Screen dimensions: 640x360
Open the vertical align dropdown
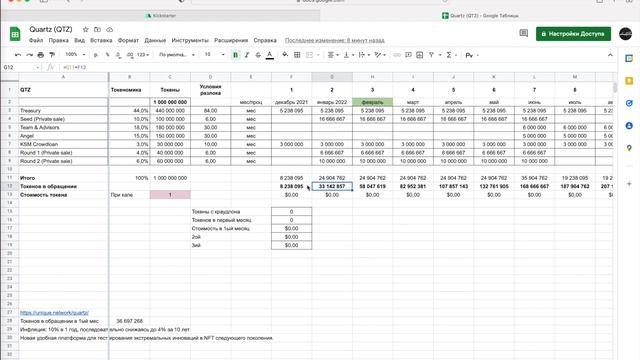[348, 55]
